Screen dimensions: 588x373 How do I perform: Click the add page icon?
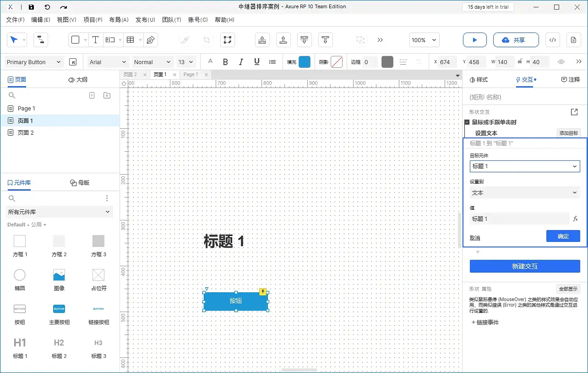point(92,95)
